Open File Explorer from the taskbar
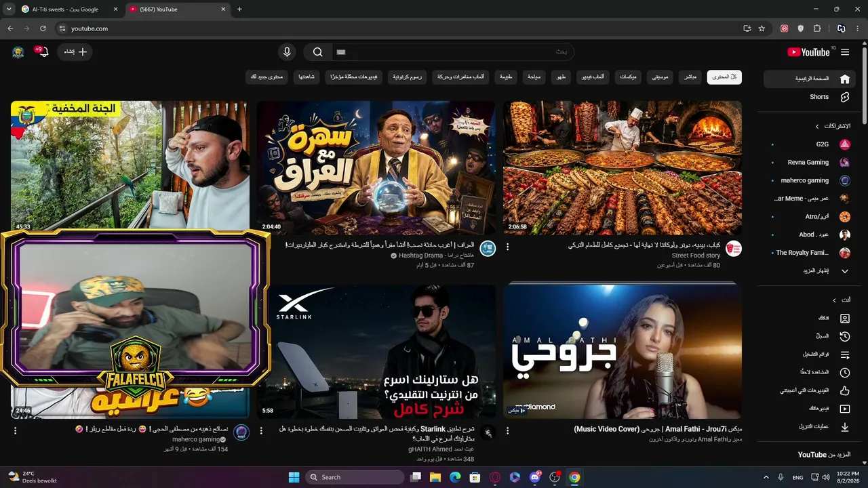The height and width of the screenshot is (488, 868). [x=435, y=477]
